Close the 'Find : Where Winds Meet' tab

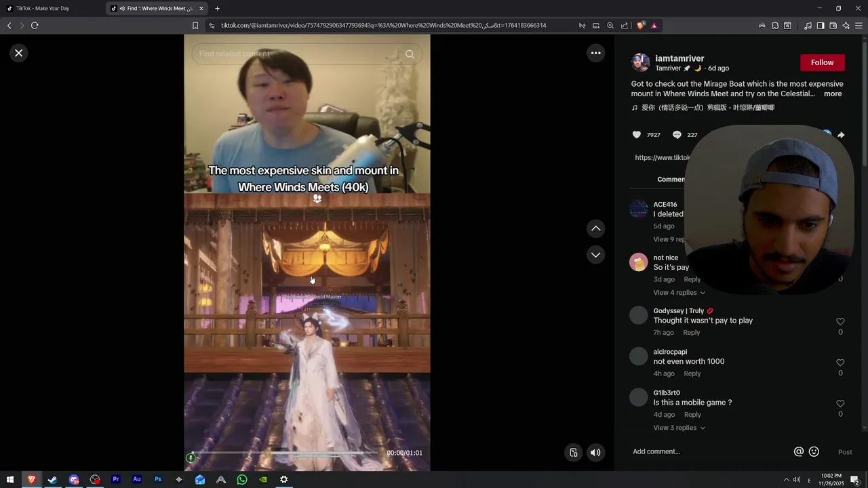pos(201,8)
